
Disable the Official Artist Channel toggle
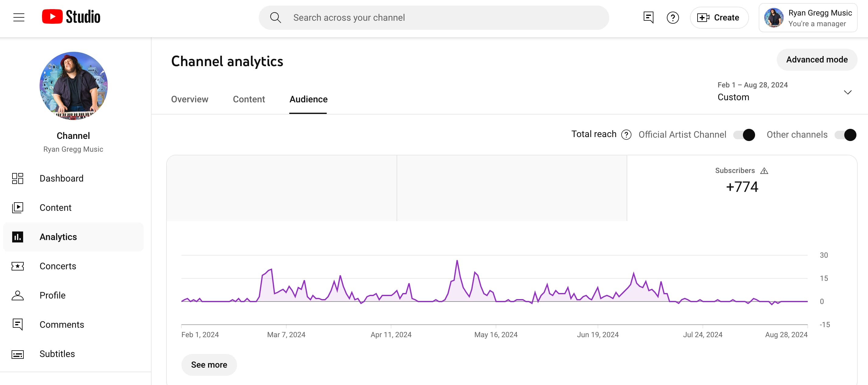[744, 135]
